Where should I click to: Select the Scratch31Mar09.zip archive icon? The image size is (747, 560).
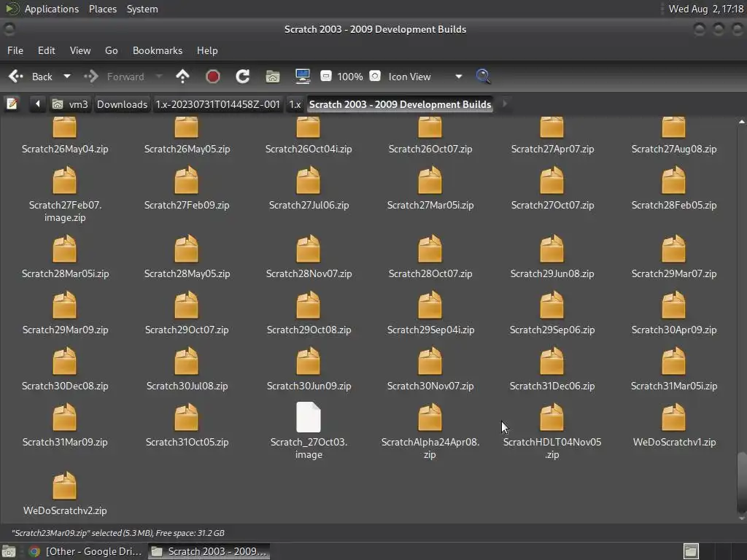pyautogui.click(x=64, y=416)
